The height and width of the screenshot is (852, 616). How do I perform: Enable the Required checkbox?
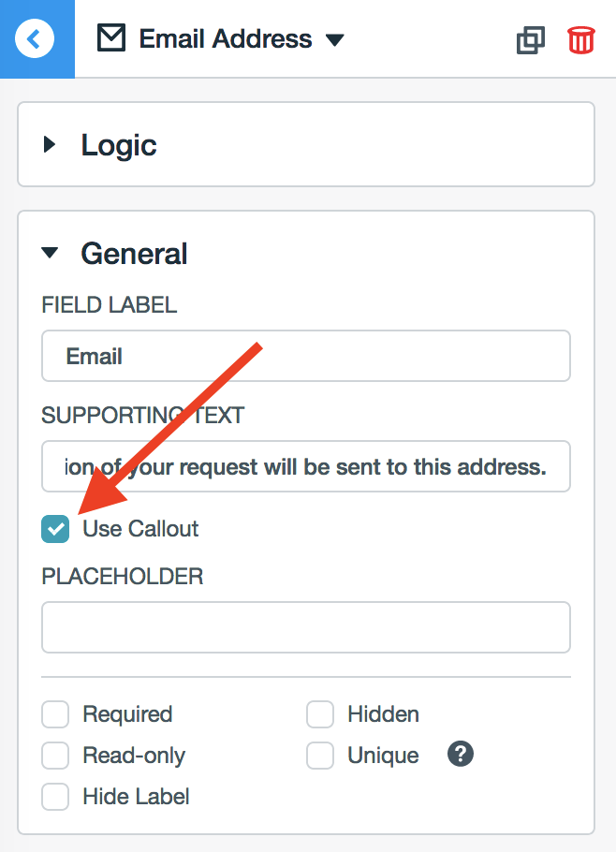click(x=56, y=715)
